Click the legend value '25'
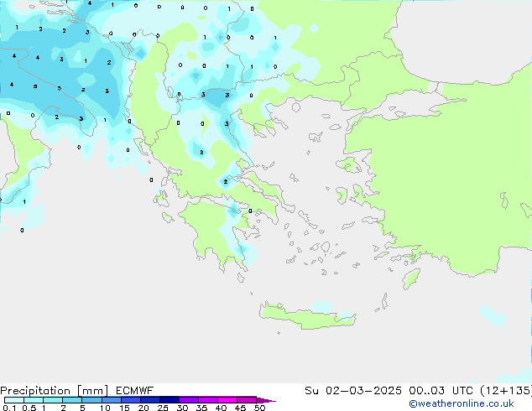The height and width of the screenshot is (411, 532). click(163, 408)
